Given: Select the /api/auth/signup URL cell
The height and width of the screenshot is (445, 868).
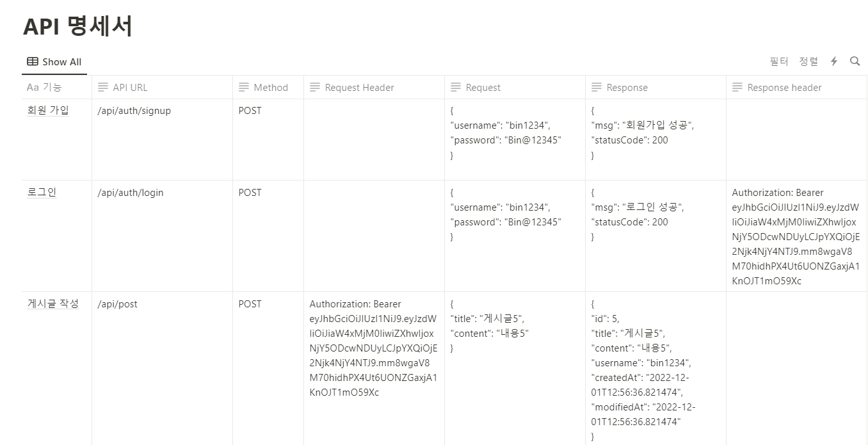Looking at the screenshot, I should [162, 140].
